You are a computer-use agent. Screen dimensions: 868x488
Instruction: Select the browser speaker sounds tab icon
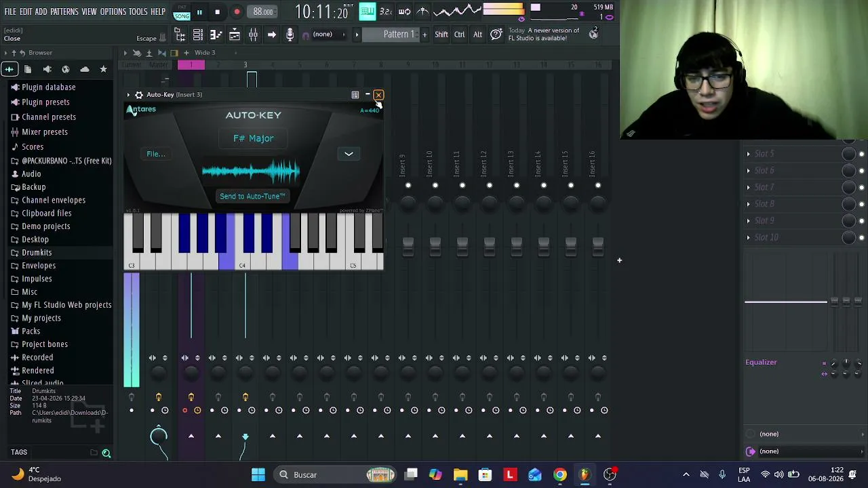point(47,69)
